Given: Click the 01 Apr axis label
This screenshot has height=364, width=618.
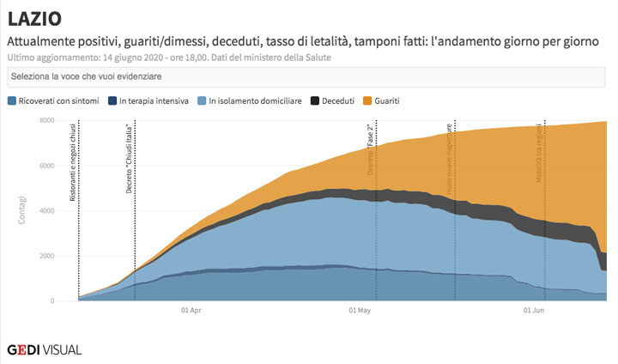Looking at the screenshot, I should [x=191, y=310].
